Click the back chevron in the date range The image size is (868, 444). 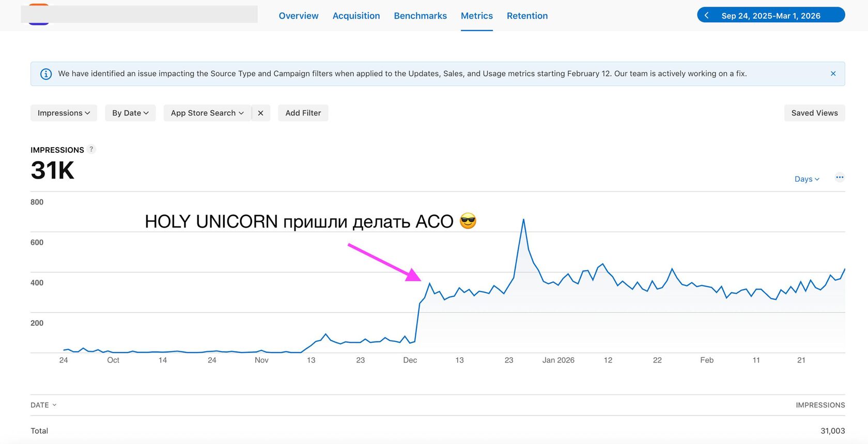pos(706,15)
